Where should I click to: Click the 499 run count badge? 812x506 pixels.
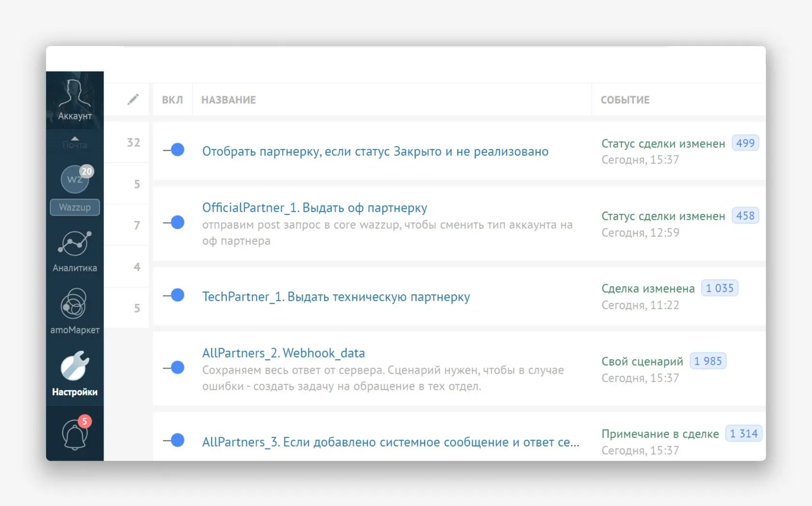[745, 143]
